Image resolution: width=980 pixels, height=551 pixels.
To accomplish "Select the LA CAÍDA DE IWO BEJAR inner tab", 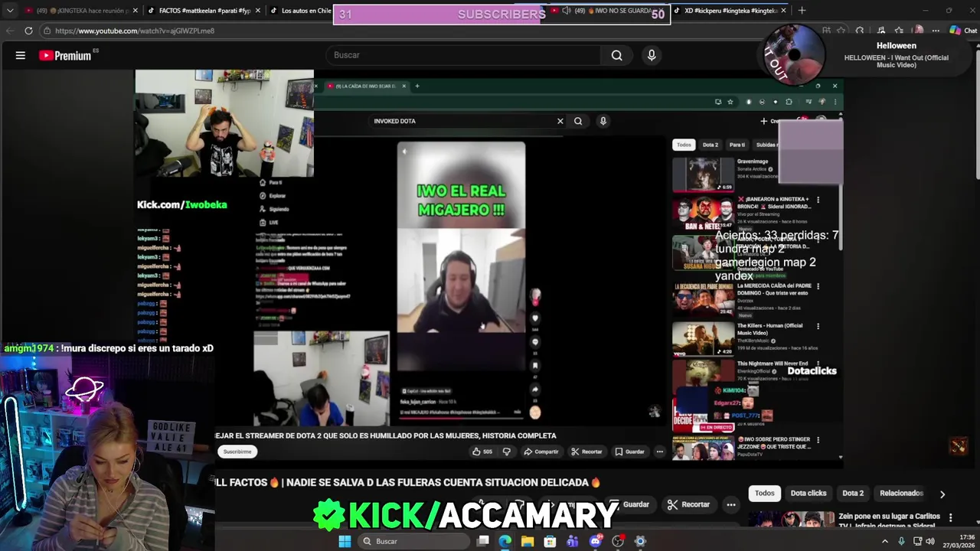I will 365,86.
